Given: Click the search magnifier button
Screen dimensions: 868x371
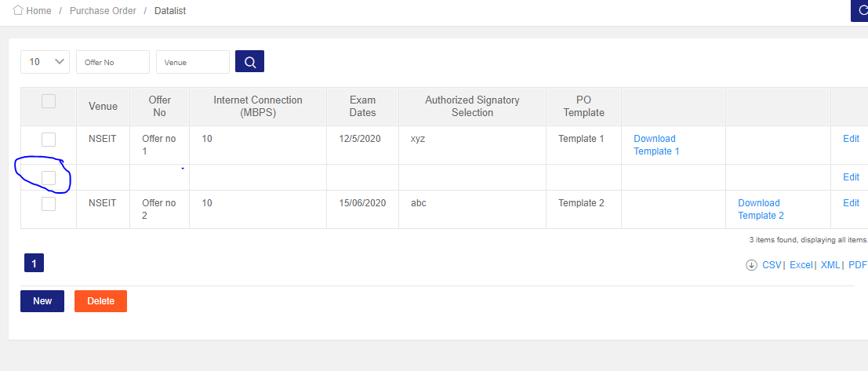Looking at the screenshot, I should coord(249,62).
